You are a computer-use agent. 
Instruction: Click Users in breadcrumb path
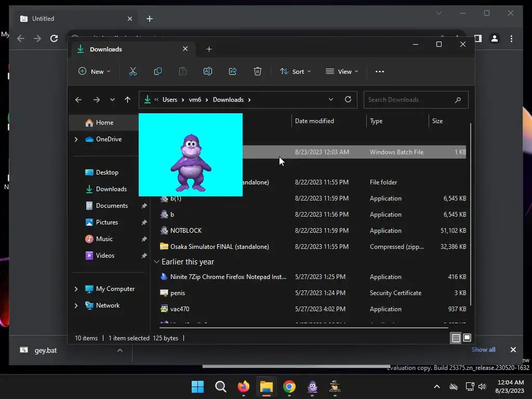(170, 100)
